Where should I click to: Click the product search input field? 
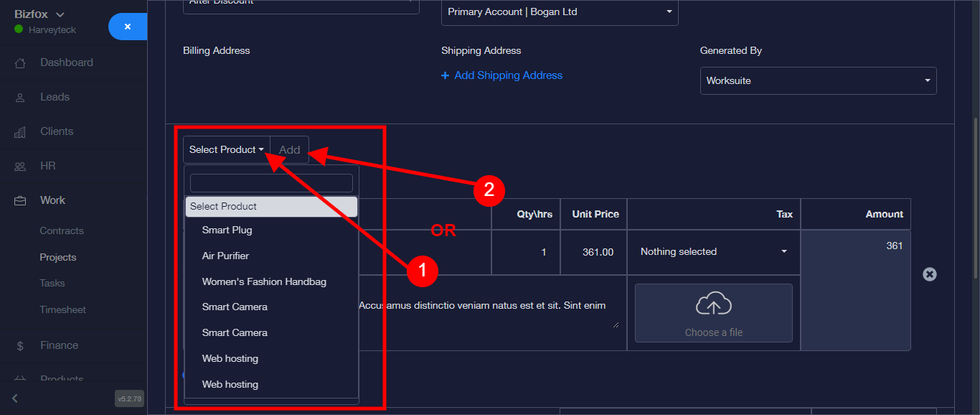click(x=271, y=183)
